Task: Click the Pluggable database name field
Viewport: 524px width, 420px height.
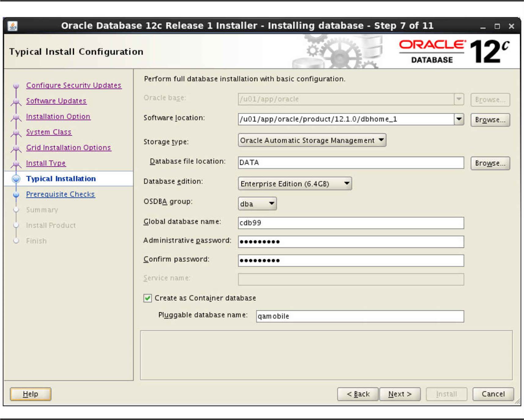Action: click(360, 316)
